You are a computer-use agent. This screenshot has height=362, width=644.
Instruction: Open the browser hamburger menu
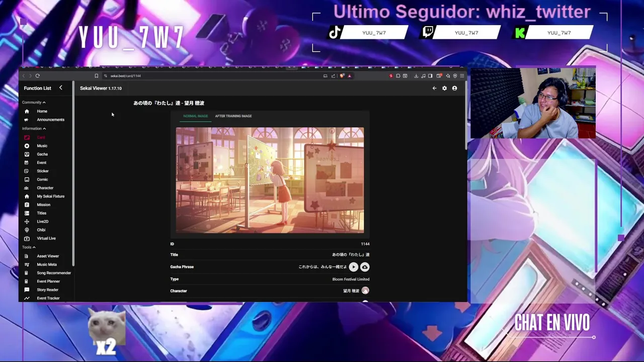click(x=462, y=76)
